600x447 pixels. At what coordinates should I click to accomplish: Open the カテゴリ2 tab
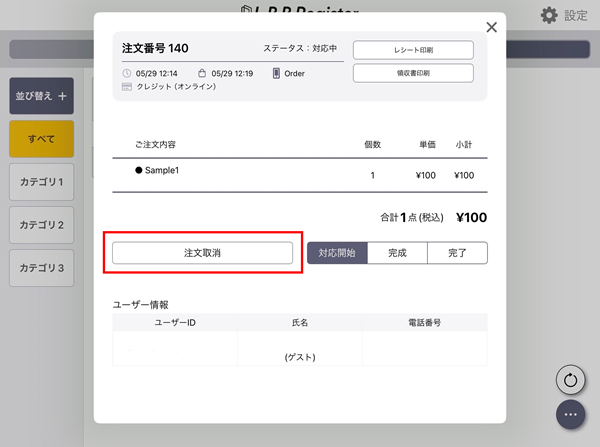coord(41,225)
